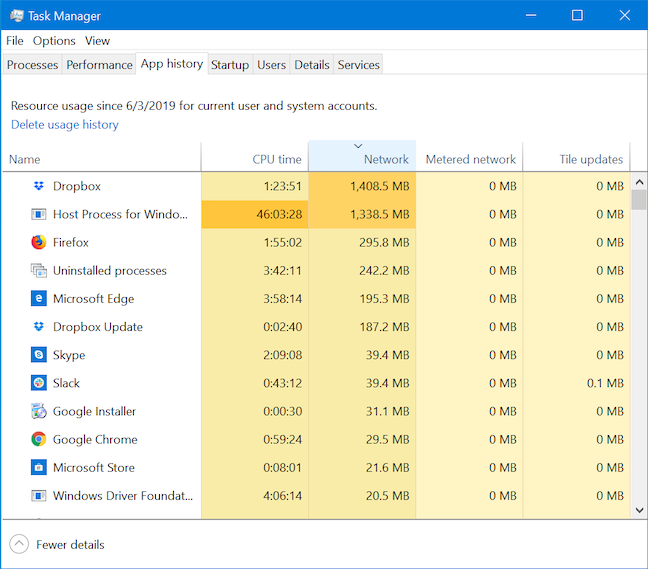Click the 0:00:30 CPU time cell
Image resolution: width=648 pixels, height=569 pixels.
[x=255, y=411]
